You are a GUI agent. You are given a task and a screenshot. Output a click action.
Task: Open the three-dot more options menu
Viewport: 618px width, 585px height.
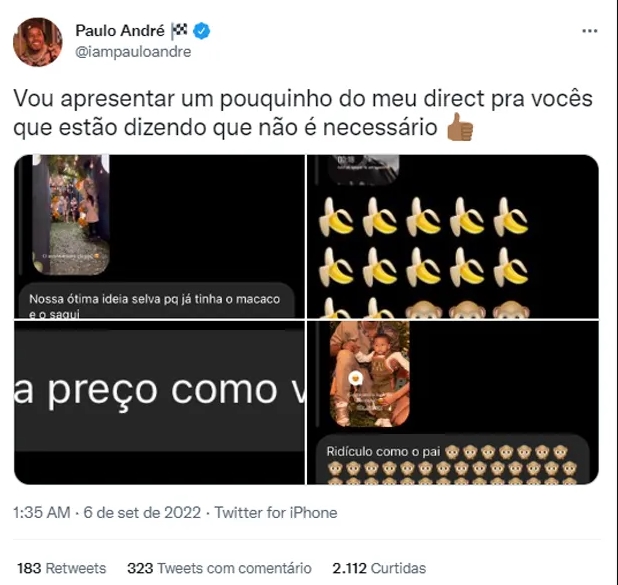[590, 31]
